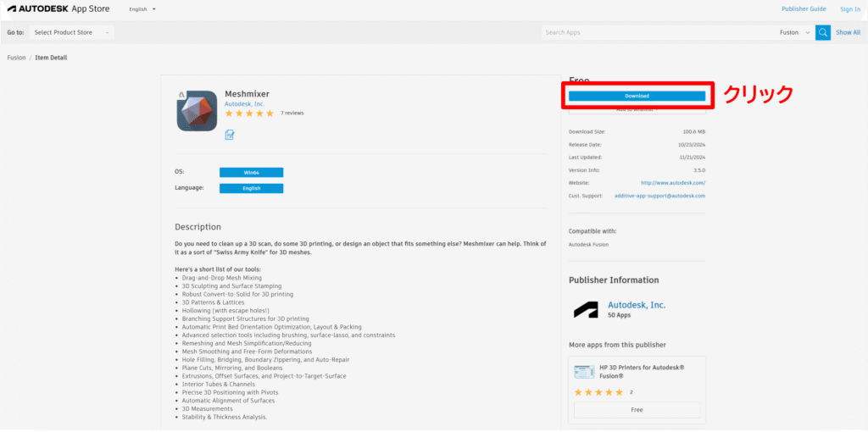
Task: Click the Autodesk App Store logo
Action: pyautogui.click(x=58, y=8)
